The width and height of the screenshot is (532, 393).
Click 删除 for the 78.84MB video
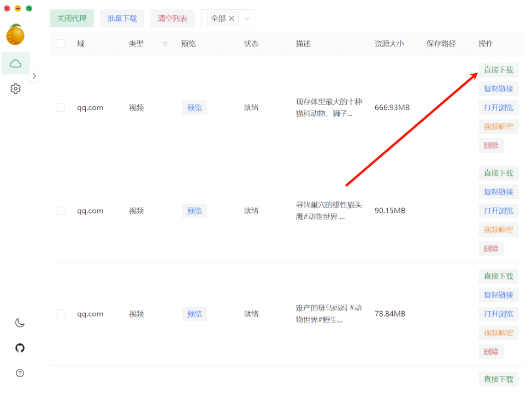491,352
